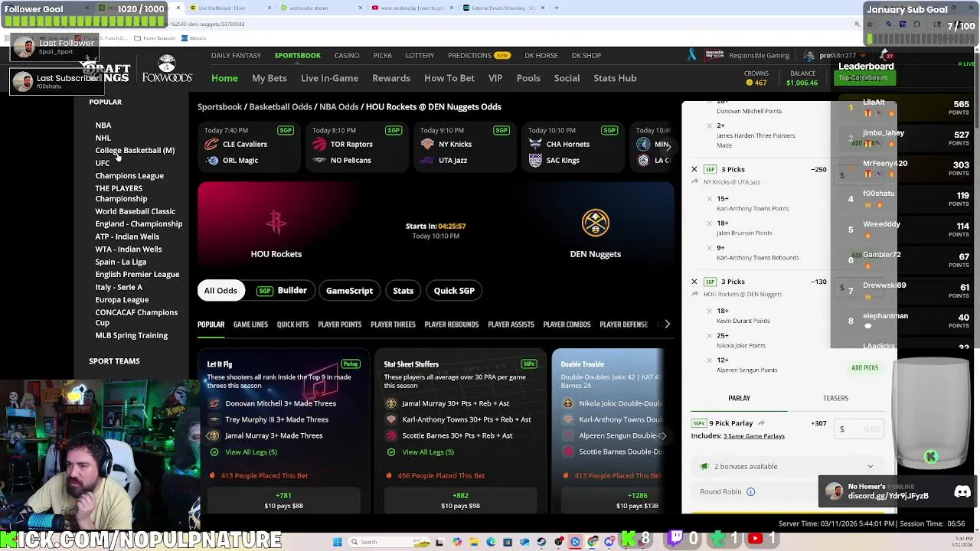980x551 pixels.
Task: Remove the NY Knicks @ UTA Jazz SGP
Action: pos(694,169)
